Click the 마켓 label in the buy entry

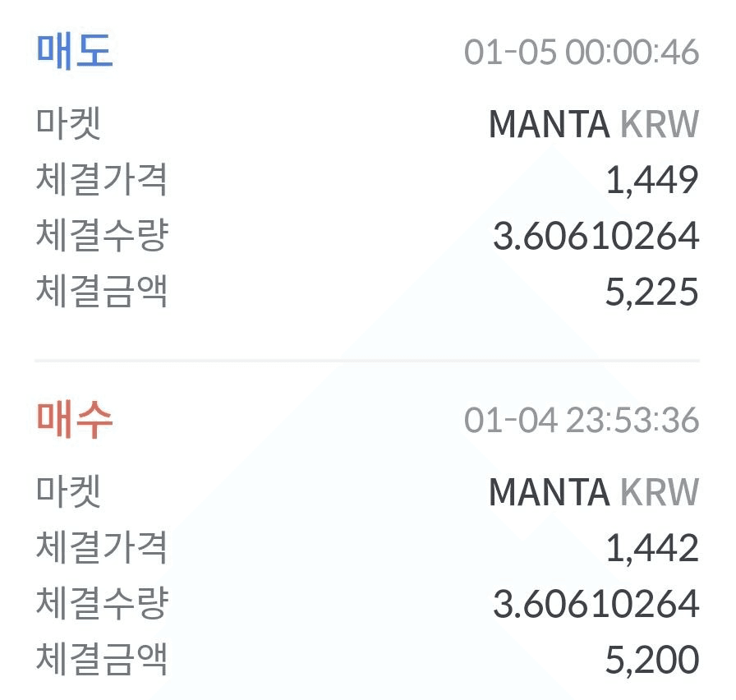pyautogui.click(x=68, y=493)
